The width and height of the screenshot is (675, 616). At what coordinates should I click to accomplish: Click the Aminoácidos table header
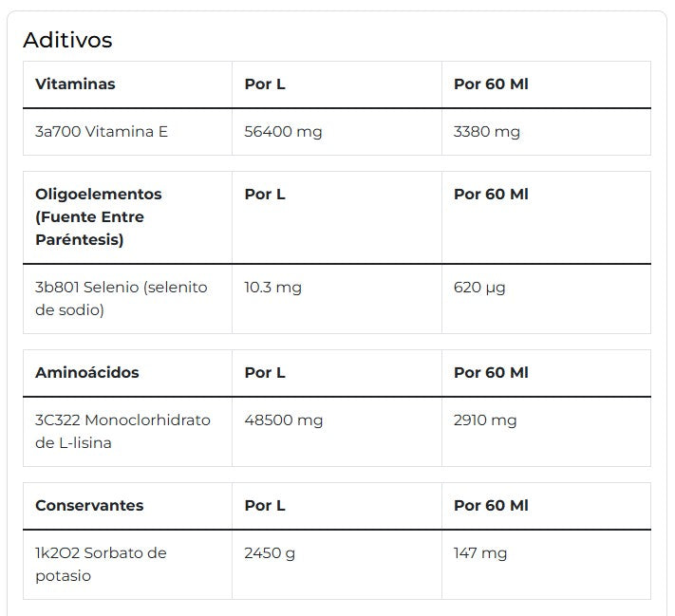tap(87, 372)
